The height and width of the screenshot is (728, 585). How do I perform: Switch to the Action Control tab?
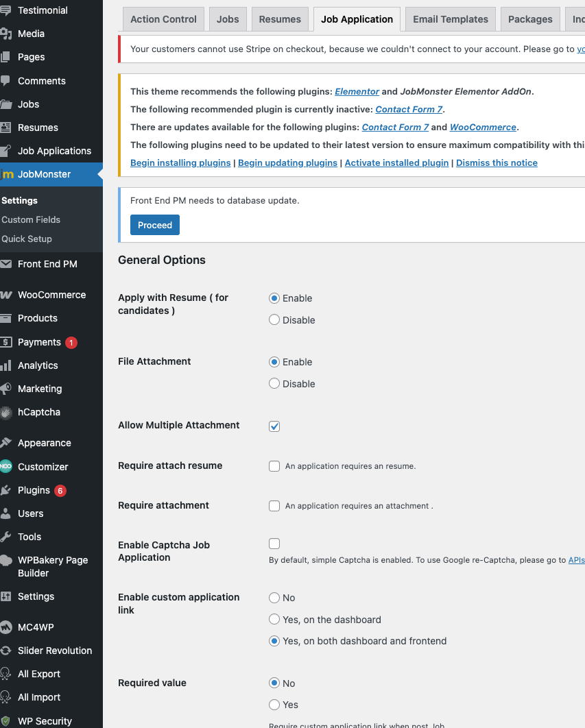point(163,19)
